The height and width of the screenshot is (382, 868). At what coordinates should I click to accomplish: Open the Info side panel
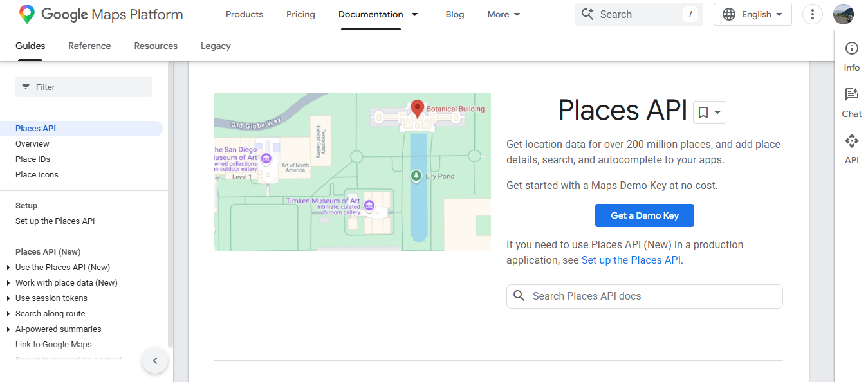pos(852,57)
